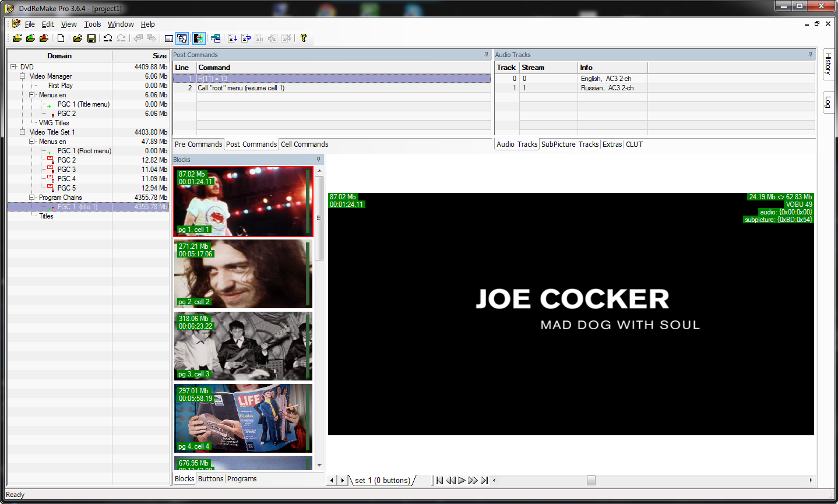
Task: Fast forward the video preview
Action: coord(473,481)
